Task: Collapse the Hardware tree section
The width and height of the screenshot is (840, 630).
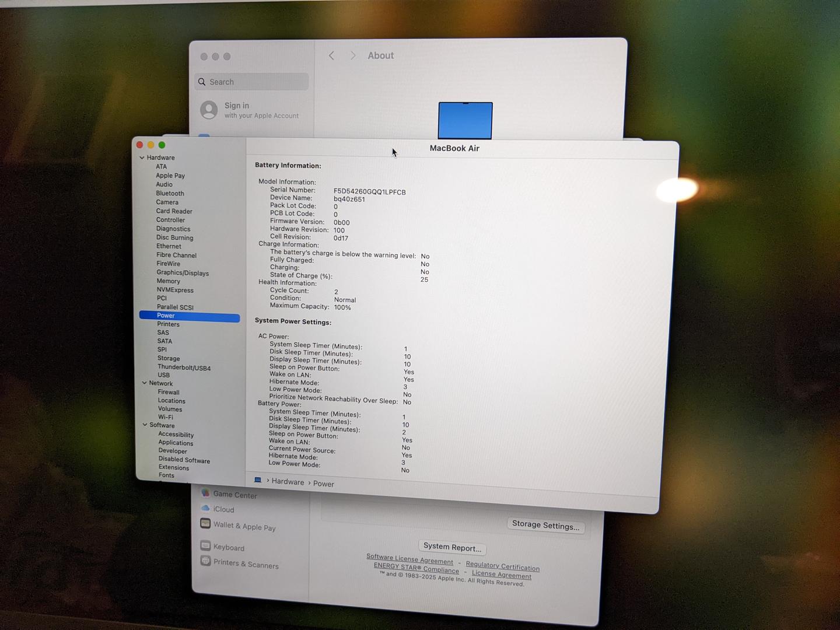Action: (x=142, y=157)
